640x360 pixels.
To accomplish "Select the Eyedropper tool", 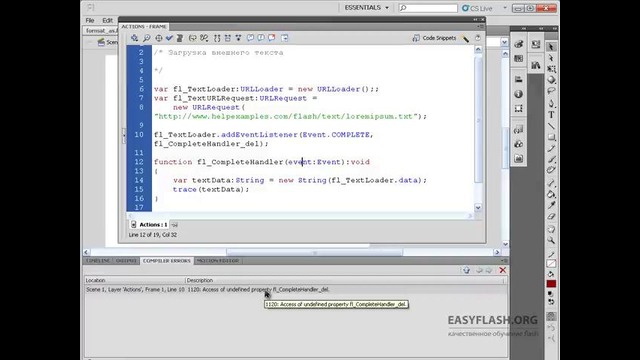I will click(x=551, y=205).
